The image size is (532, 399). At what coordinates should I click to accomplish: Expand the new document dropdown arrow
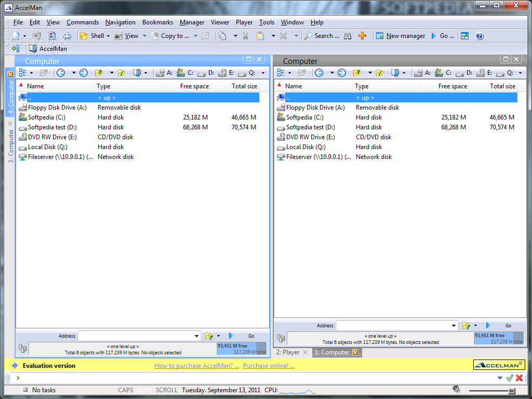(x=24, y=36)
